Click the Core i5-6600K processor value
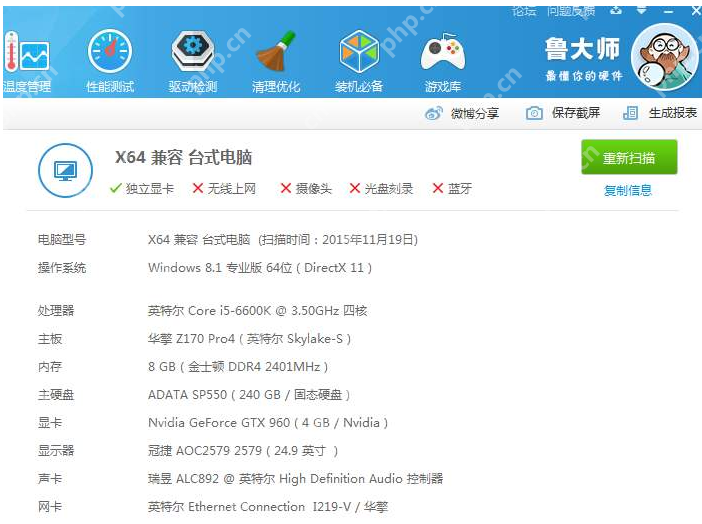The width and height of the screenshot is (702, 524). pyautogui.click(x=258, y=310)
